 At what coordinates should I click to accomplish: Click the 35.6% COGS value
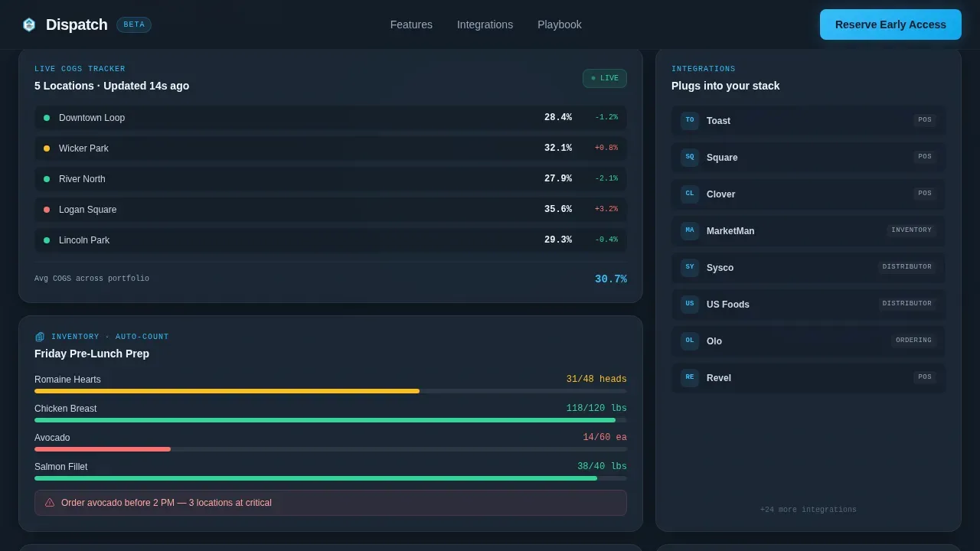tap(558, 210)
